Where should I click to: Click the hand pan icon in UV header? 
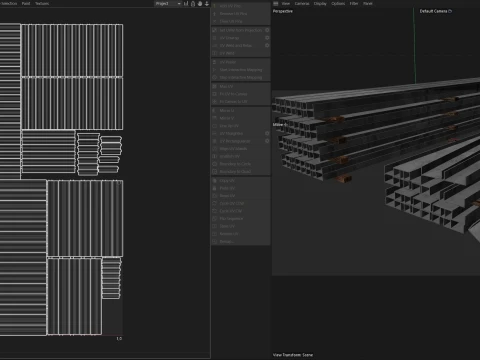[x=200, y=3]
